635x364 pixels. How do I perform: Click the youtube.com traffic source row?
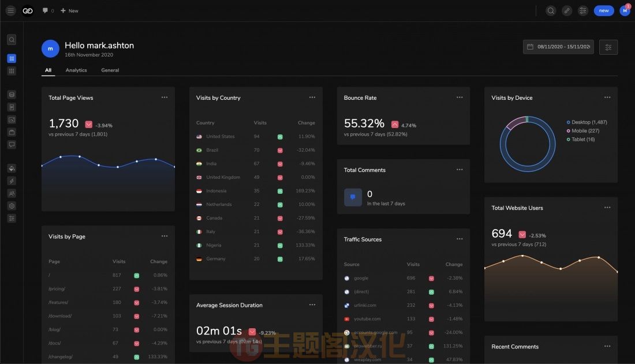(x=404, y=319)
